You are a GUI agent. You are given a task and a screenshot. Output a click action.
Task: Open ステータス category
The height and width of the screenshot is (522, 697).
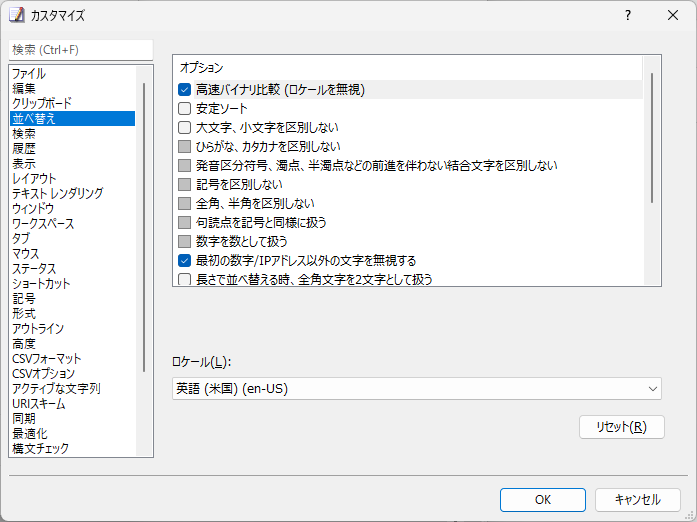(72, 269)
